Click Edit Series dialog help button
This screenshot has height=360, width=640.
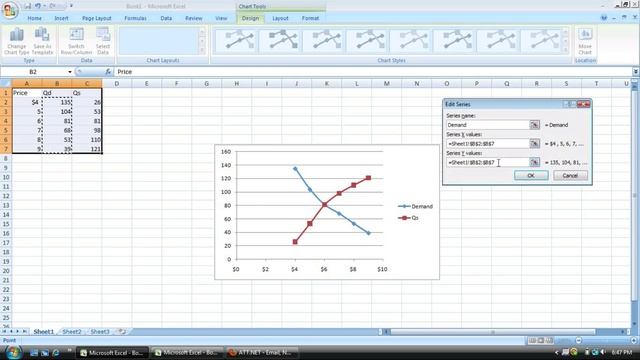569,104
